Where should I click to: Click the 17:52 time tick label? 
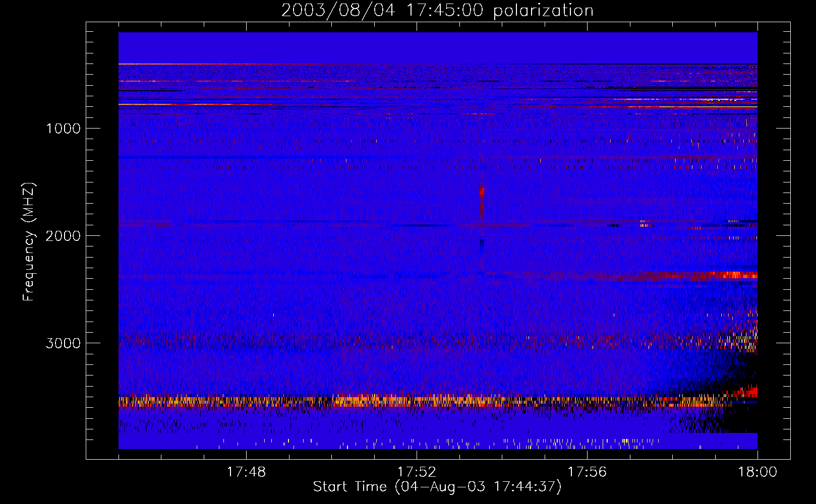(417, 472)
